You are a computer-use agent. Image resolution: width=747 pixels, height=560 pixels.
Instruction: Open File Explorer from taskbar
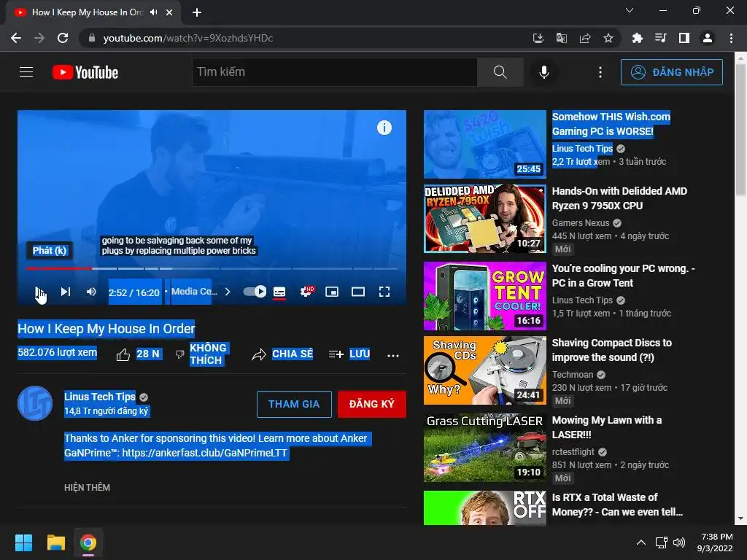55,542
